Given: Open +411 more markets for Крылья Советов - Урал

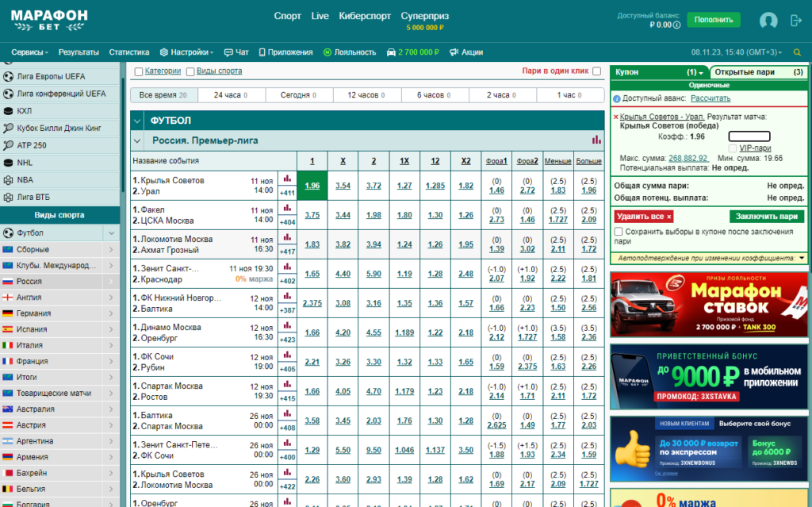Looking at the screenshot, I should (x=287, y=193).
